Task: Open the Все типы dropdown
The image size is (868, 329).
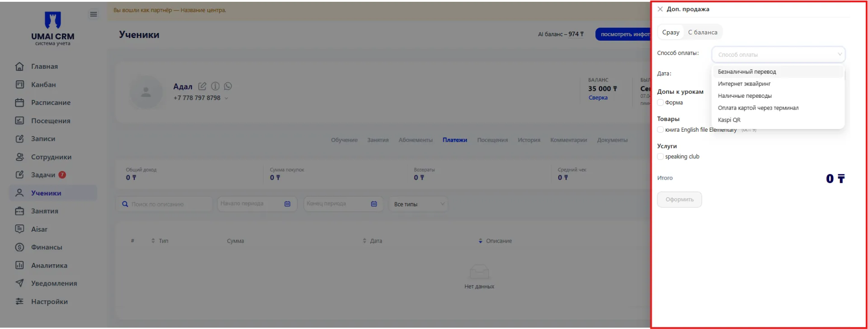Action: (x=419, y=204)
